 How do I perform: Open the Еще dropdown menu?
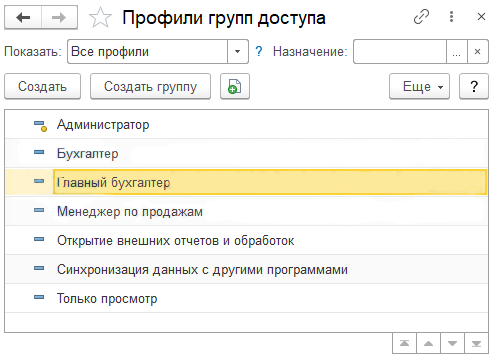point(419,86)
